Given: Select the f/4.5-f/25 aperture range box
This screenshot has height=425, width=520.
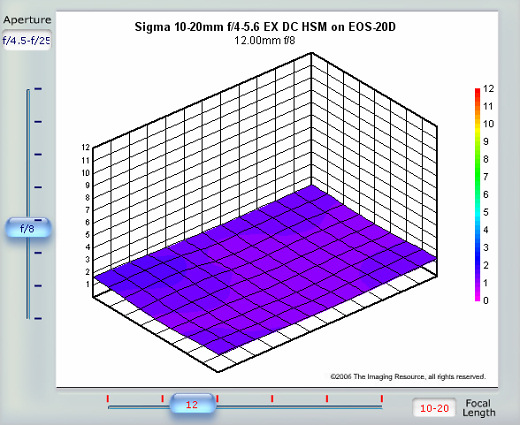Looking at the screenshot, I should point(27,40).
